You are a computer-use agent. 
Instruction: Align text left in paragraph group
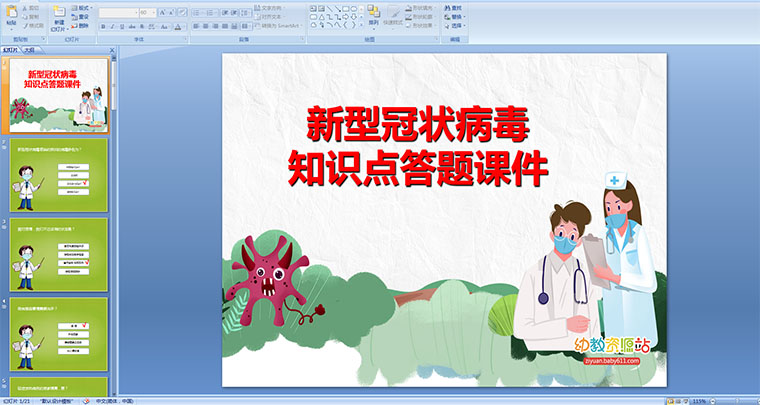195,26
